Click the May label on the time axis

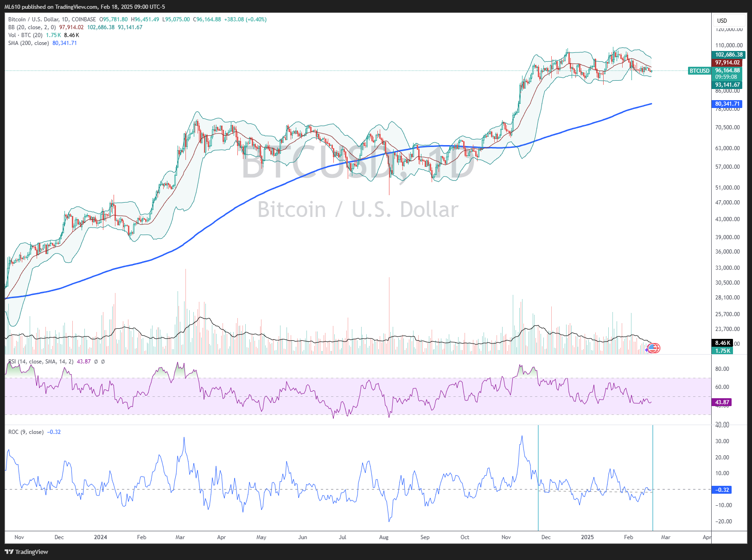(261, 537)
